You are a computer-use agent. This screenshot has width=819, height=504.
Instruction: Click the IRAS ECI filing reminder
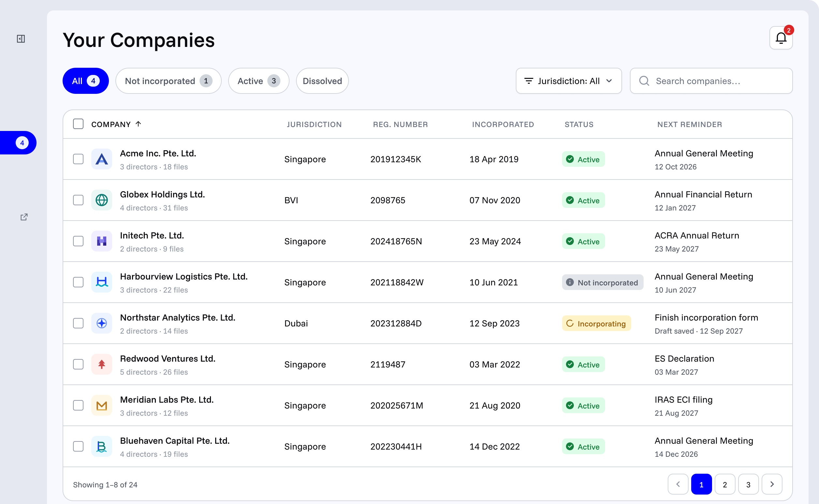point(684,400)
